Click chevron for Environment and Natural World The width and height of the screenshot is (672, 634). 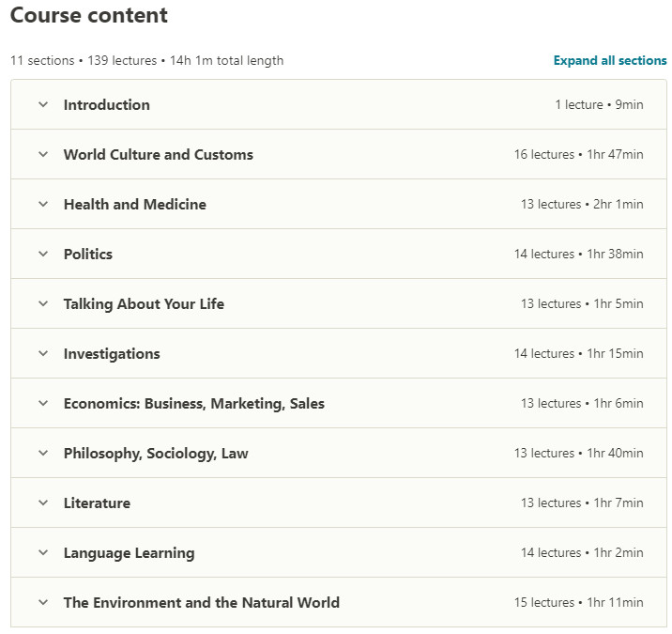point(42,603)
